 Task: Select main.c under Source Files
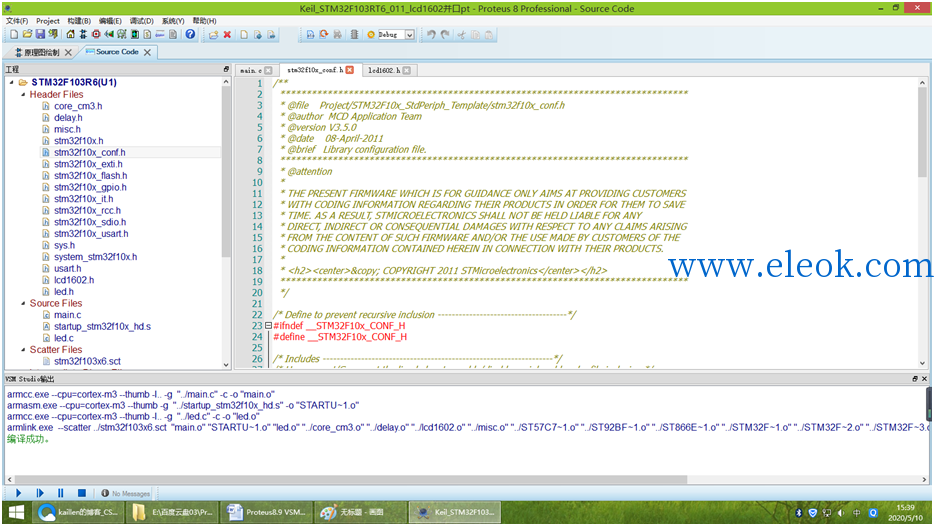click(67, 315)
